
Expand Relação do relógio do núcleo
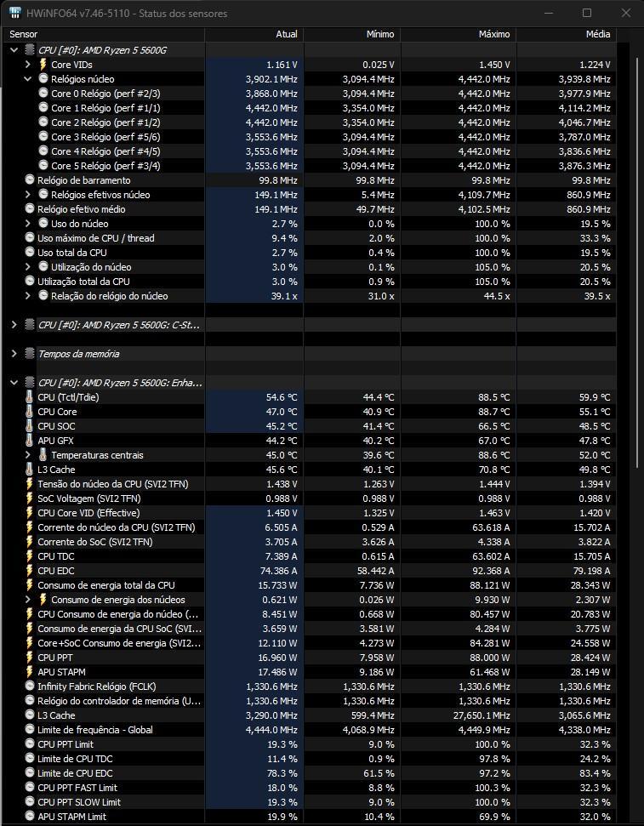coord(27,296)
